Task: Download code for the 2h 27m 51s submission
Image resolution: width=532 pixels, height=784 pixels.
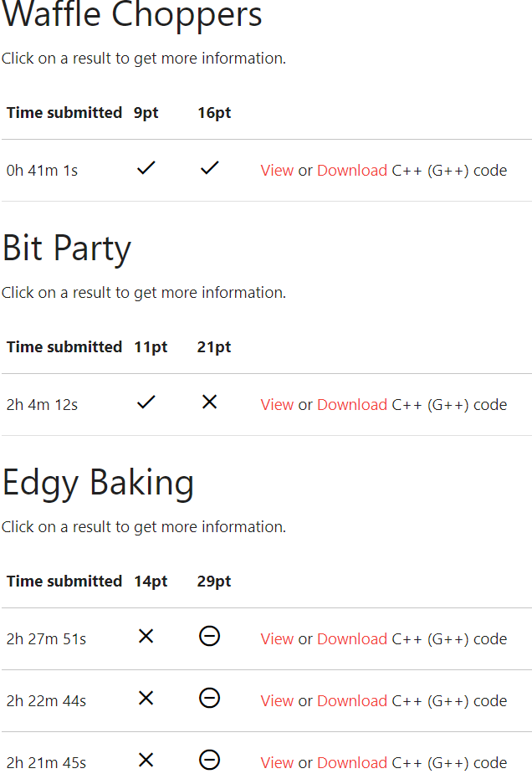Action: tap(352, 639)
